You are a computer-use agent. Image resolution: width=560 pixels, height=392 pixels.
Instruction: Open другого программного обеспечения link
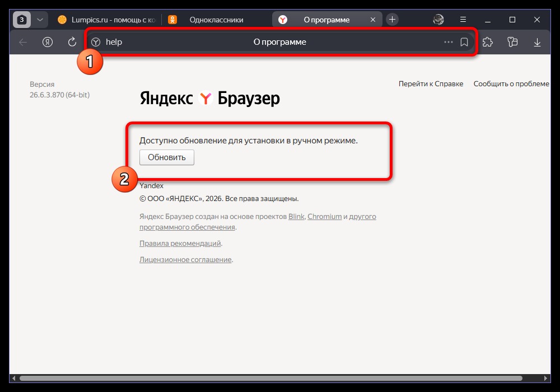tap(187, 227)
